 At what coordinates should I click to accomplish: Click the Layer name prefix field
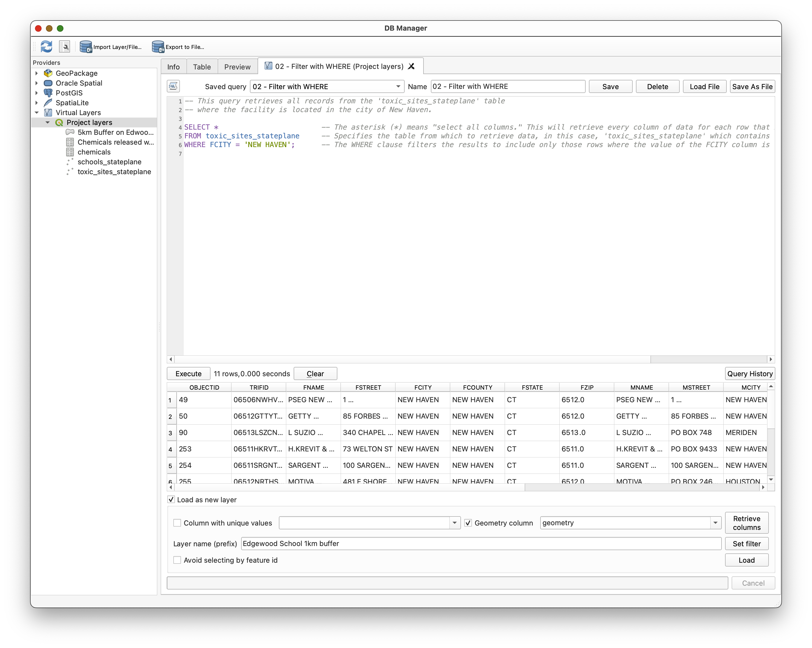[481, 544]
